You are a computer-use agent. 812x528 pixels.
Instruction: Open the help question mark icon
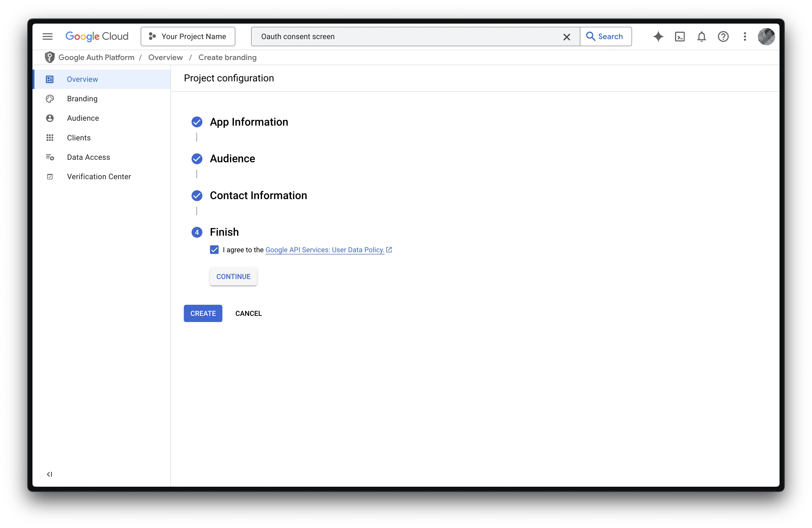pos(723,36)
